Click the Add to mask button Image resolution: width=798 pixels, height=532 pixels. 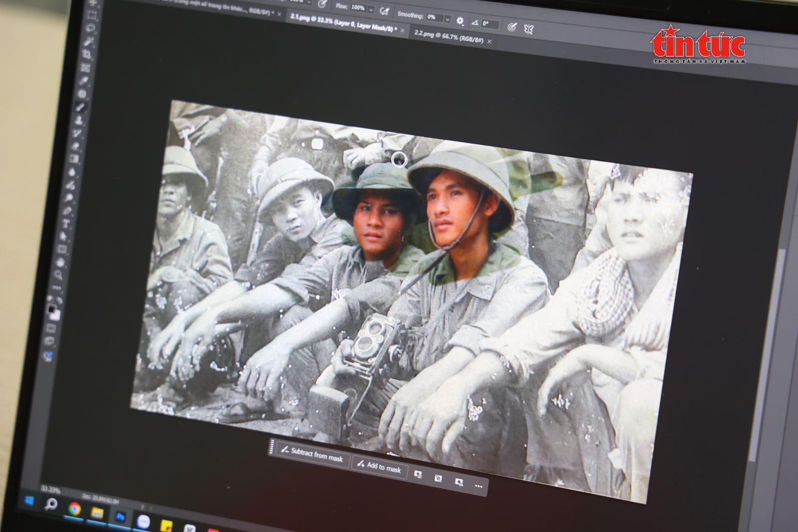(x=380, y=467)
